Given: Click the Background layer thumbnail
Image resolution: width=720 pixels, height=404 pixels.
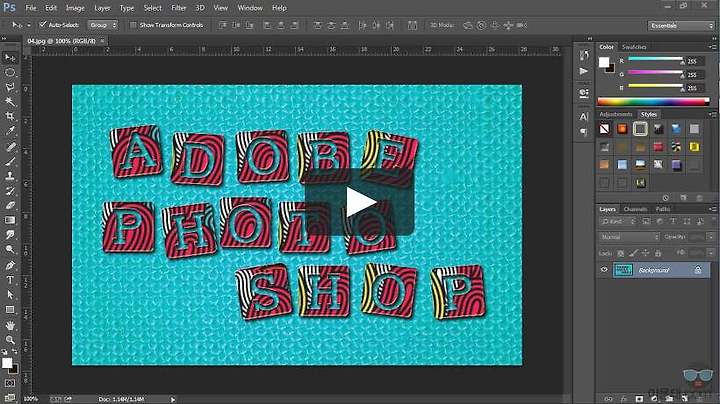Looking at the screenshot, I should pos(623,270).
